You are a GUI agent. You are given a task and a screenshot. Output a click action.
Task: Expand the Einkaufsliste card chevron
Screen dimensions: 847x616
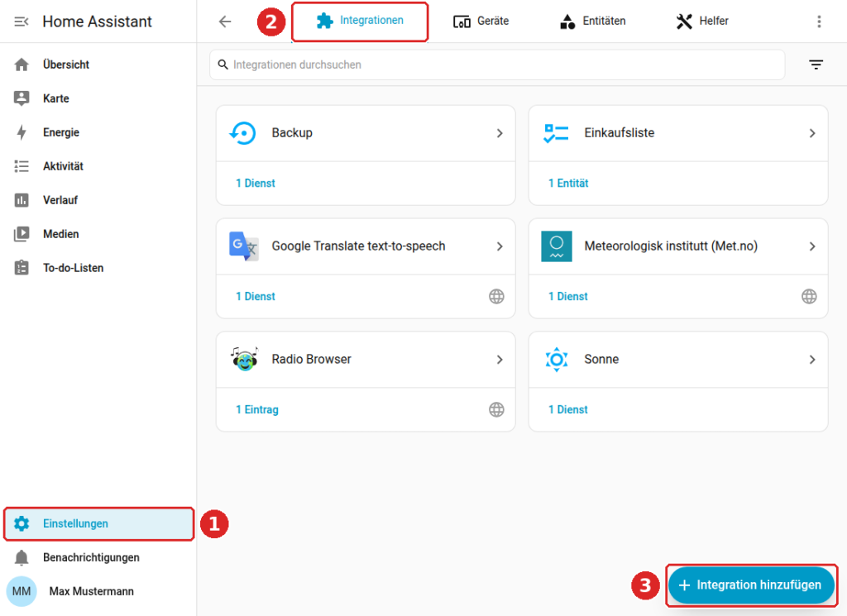click(812, 133)
